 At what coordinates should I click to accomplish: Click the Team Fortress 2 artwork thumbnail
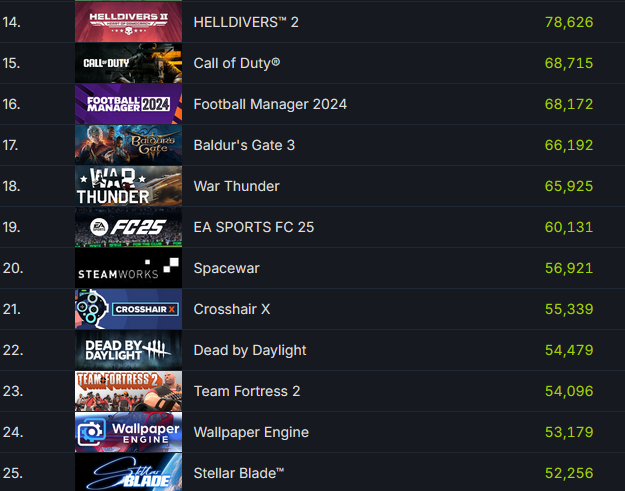(128, 391)
